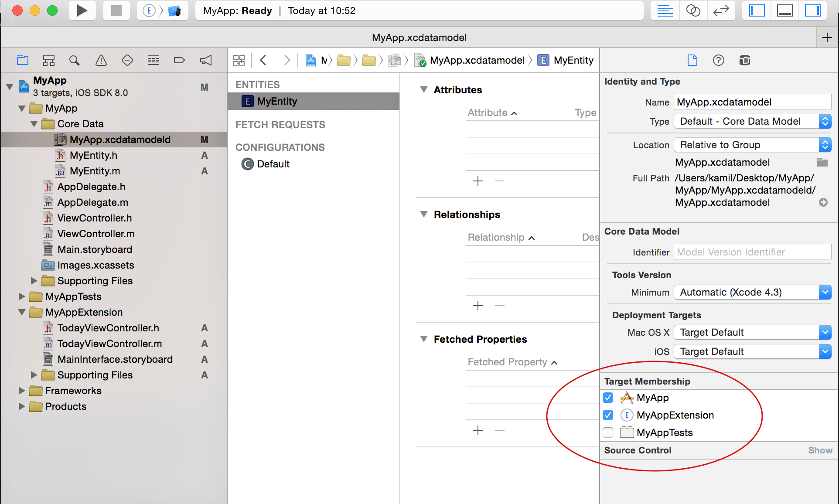Expand the Attributes section disclosure triangle
This screenshot has width=839, height=504.
[423, 89]
